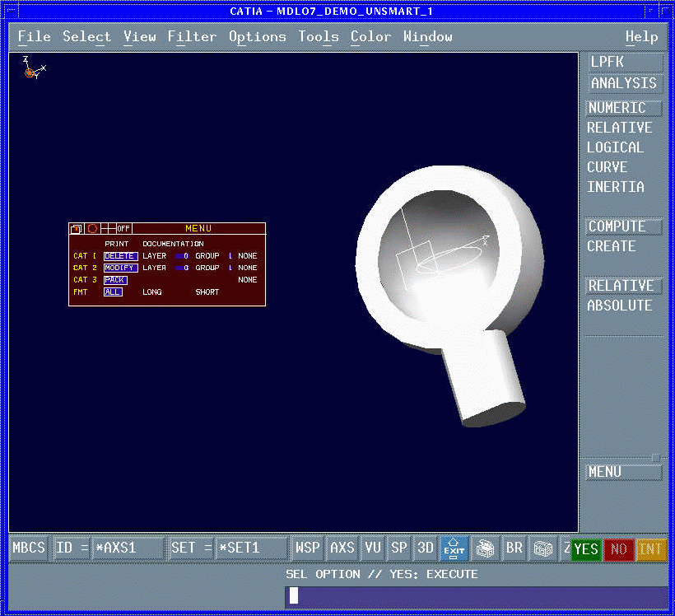The image size is (675, 616).
Task: Select the VU toolbar button
Action: click(x=372, y=548)
